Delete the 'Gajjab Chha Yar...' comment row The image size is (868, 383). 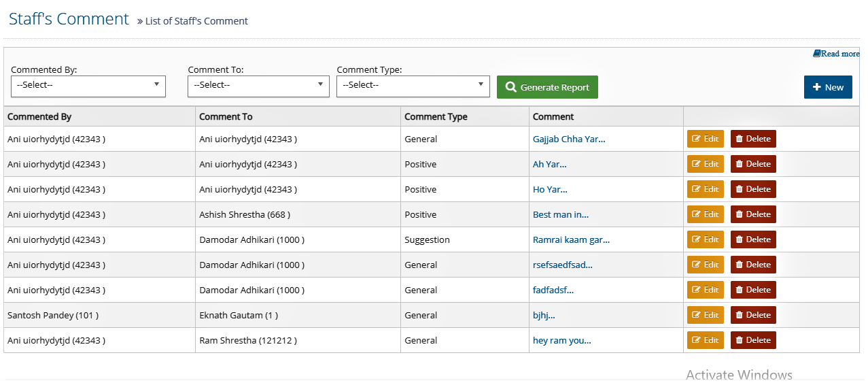pyautogui.click(x=753, y=139)
